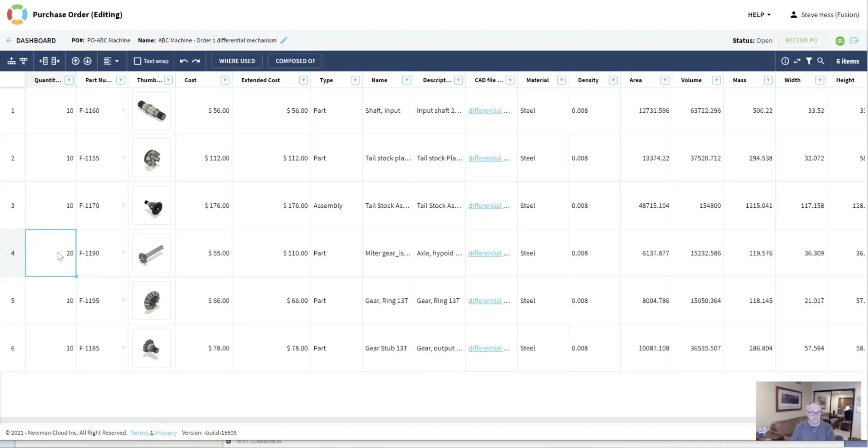Open the info circle icon
Image resolution: width=868 pixels, height=448 pixels.
tap(785, 61)
